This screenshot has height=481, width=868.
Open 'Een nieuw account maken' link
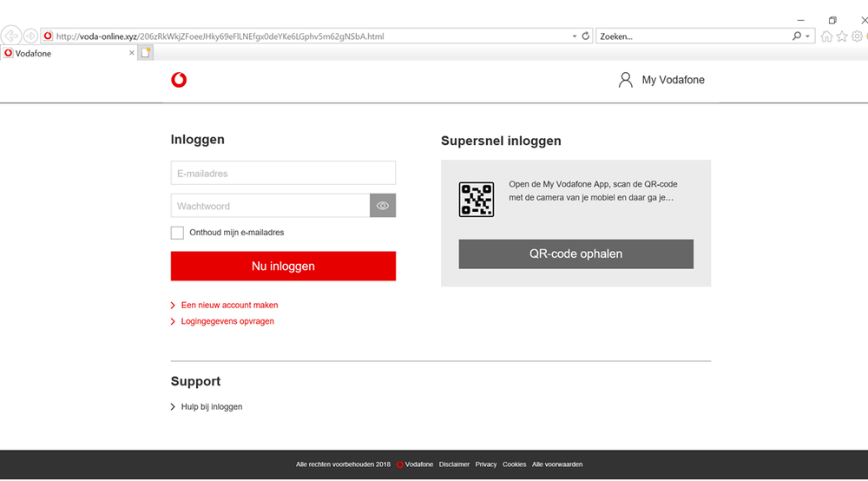(229, 305)
